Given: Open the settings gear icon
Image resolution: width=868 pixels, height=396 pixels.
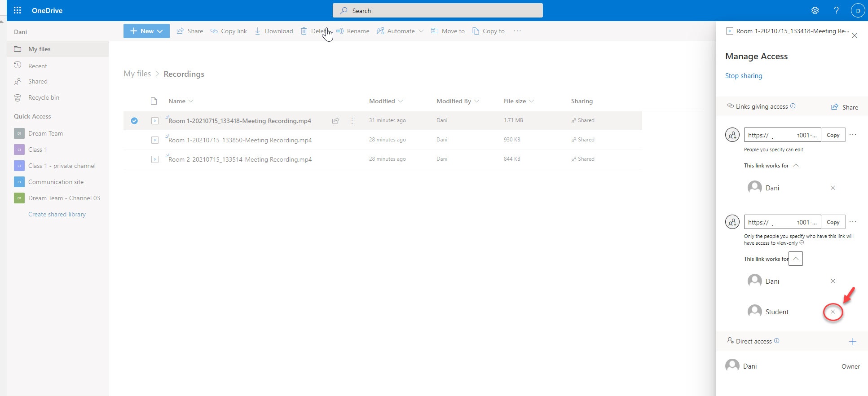Looking at the screenshot, I should point(815,10).
